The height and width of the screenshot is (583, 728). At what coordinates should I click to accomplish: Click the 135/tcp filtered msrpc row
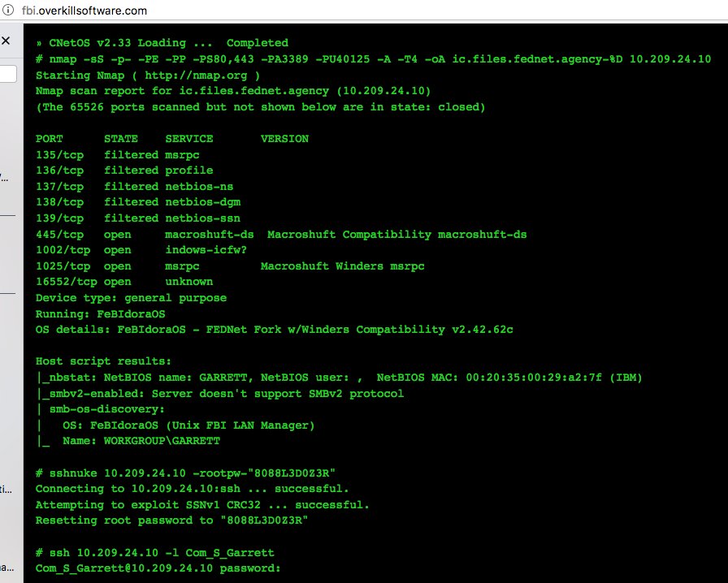[x=118, y=155]
